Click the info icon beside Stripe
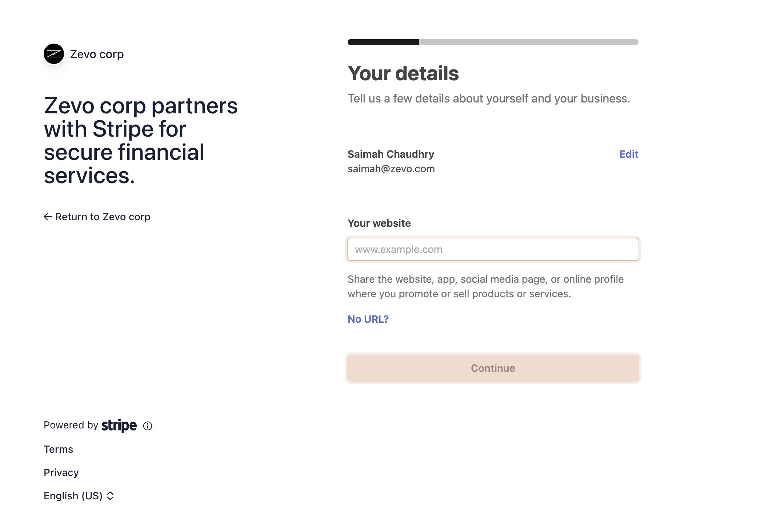 click(x=148, y=426)
